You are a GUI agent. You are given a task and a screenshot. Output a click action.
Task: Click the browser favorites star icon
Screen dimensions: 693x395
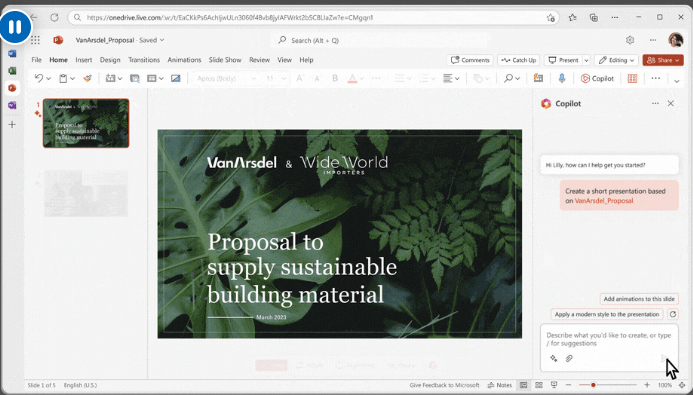coord(572,17)
